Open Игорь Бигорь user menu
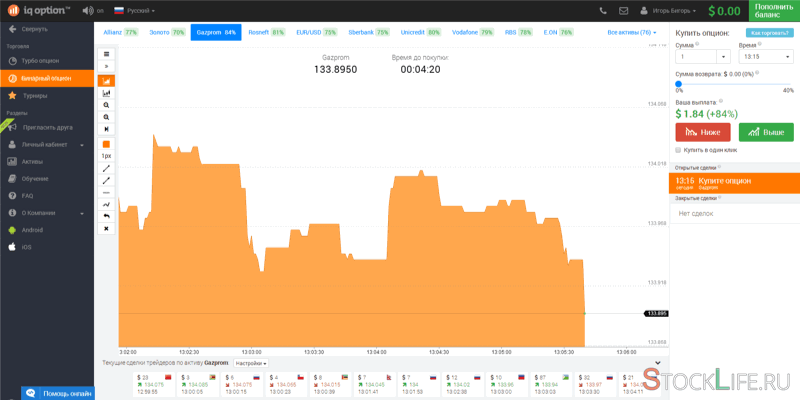Screen dimensions: 800x400 [668, 10]
